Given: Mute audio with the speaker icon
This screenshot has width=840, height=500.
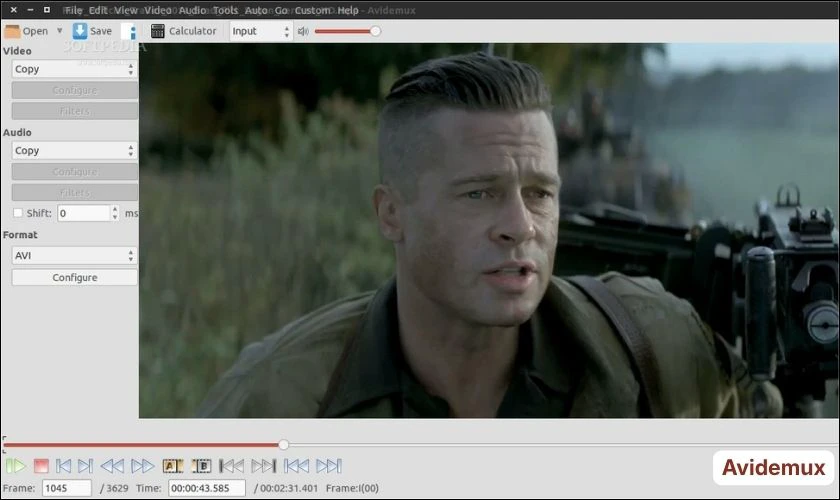Looking at the screenshot, I should pyautogui.click(x=303, y=31).
